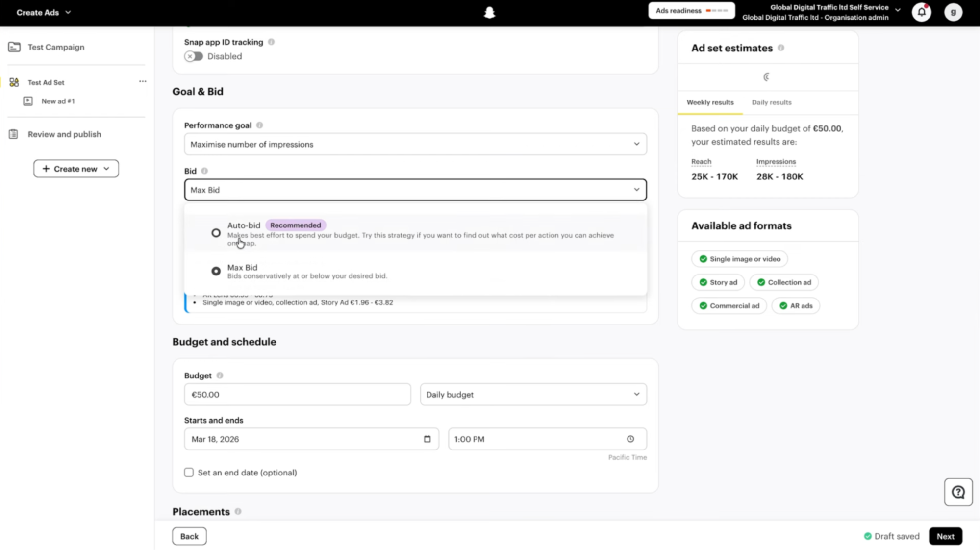This screenshot has height=550, width=980.
Task: Click the calendar icon in start date field
Action: point(427,439)
